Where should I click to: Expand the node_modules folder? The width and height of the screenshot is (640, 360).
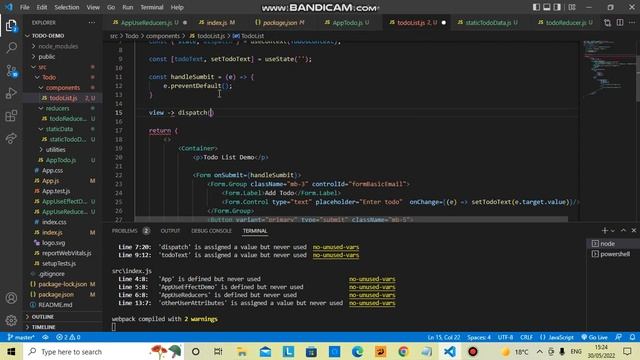point(62,46)
